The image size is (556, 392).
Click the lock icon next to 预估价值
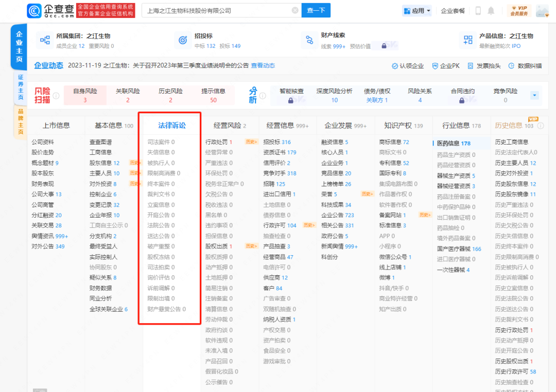(x=384, y=46)
